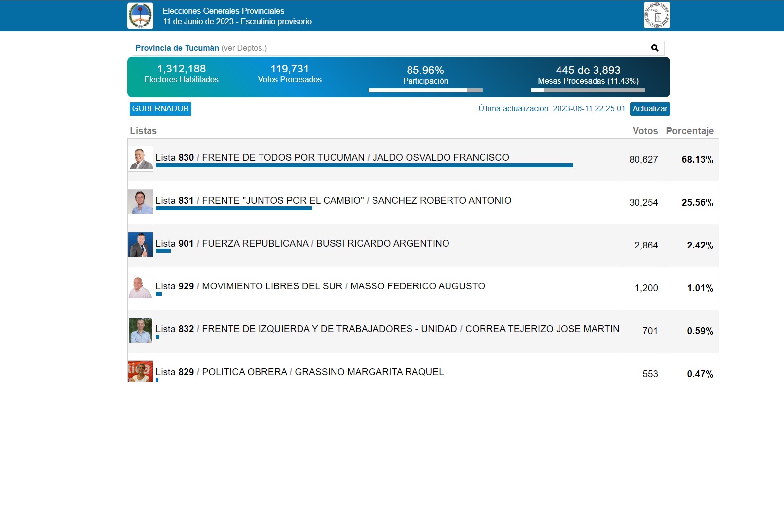
Task: Click the 80,627 votes value
Action: [643, 160]
